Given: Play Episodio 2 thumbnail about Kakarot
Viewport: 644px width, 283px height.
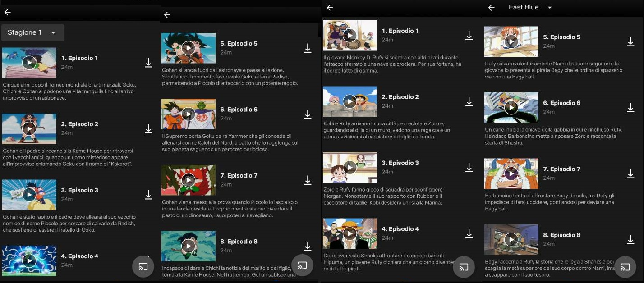Looking at the screenshot, I should click(29, 129).
